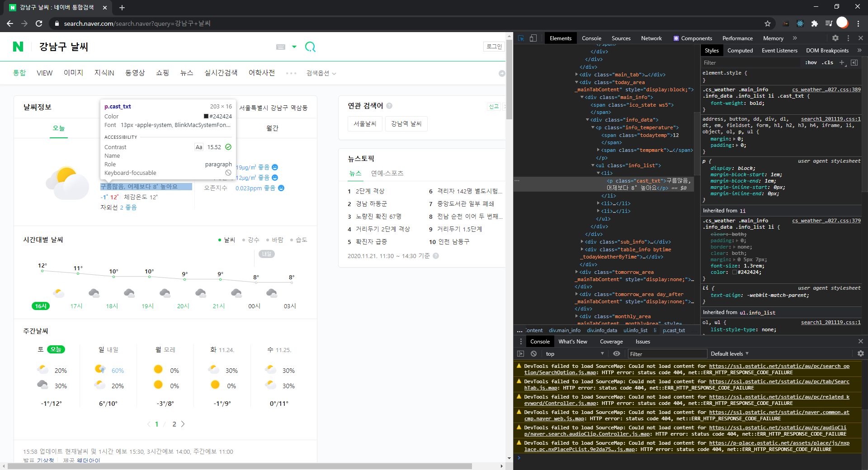Add a new style rule with plus icon
868x470 pixels.
(842, 63)
